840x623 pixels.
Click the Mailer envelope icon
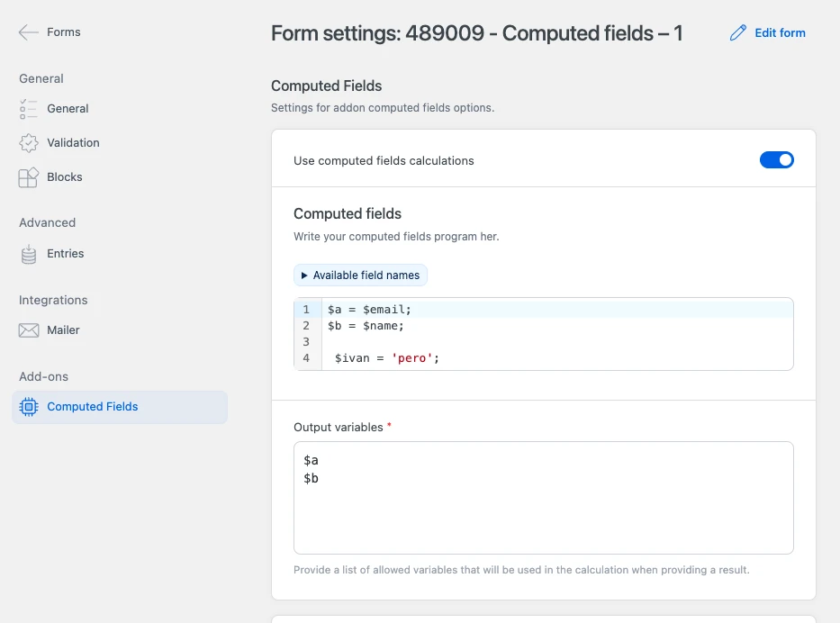(29, 330)
